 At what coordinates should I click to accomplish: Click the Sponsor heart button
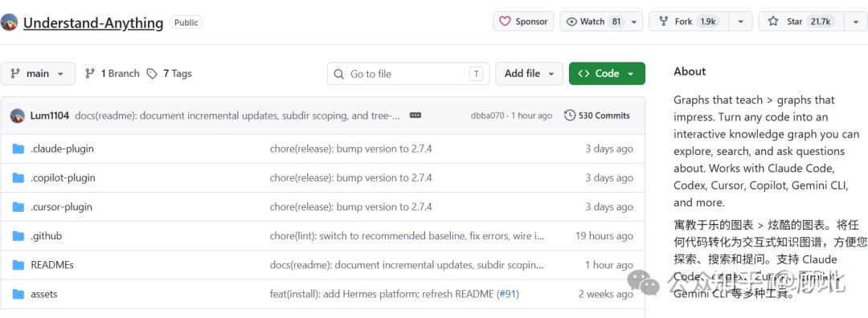(x=523, y=22)
